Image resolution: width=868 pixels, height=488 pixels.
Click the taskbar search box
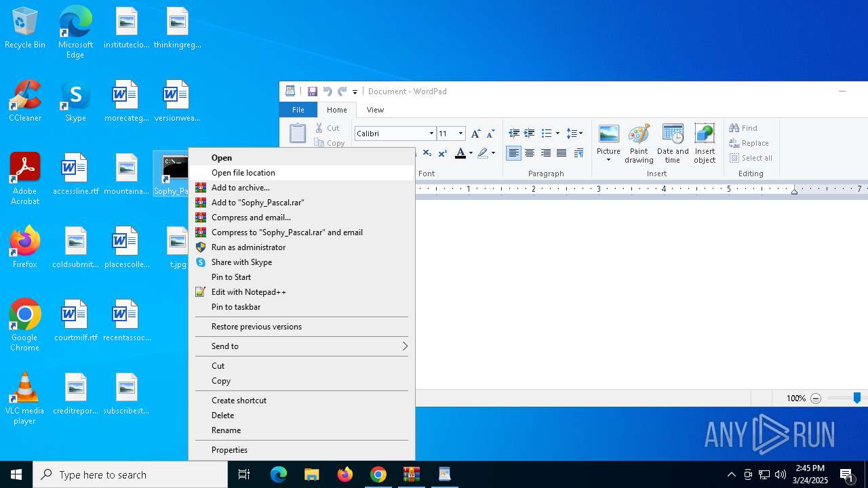(x=130, y=474)
